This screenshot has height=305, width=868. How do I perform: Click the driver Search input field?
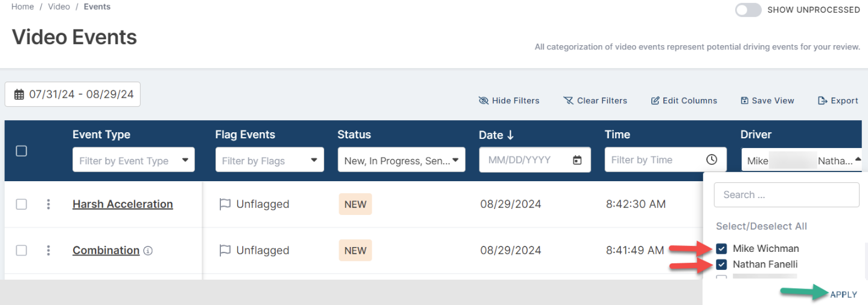click(787, 194)
